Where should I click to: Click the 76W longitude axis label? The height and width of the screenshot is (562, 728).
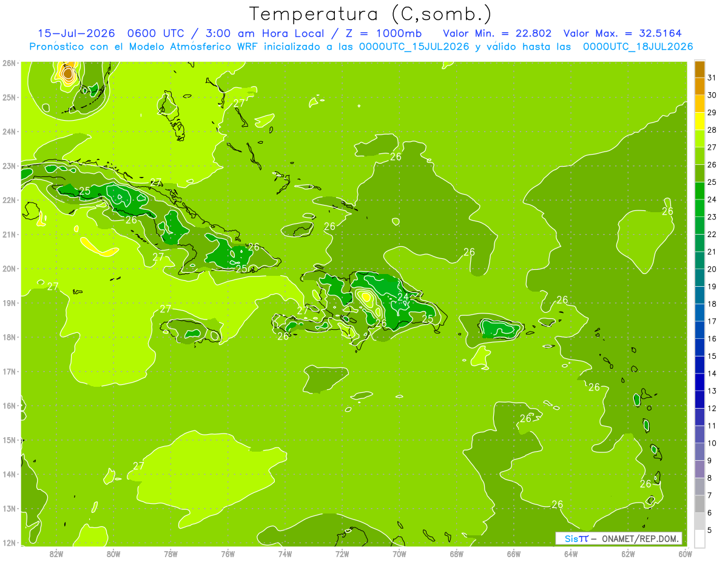coord(228,554)
